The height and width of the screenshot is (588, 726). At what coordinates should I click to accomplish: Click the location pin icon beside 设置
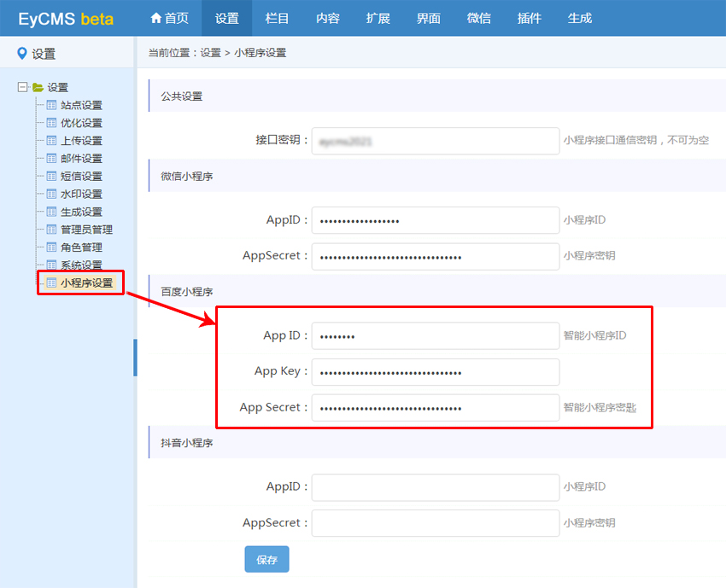22,54
